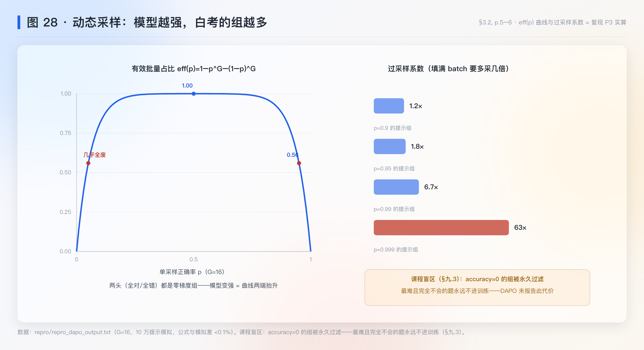Viewport: 644px width, 350px height.
Task: Click the red bar valued 63×
Action: pos(441,227)
